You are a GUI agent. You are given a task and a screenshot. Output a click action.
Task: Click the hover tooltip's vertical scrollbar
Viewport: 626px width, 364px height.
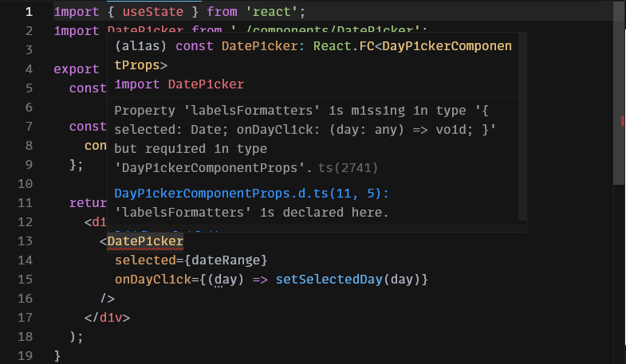pyautogui.click(x=522, y=127)
